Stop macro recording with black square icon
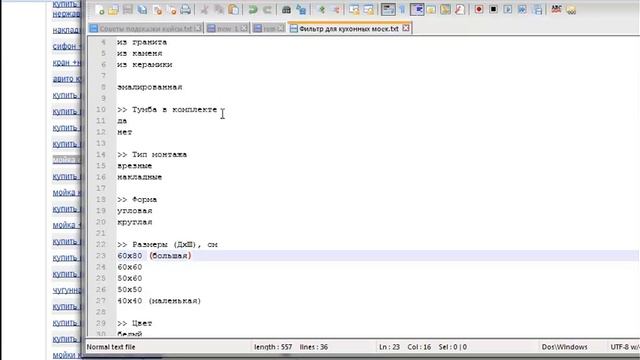The height and width of the screenshot is (360, 640). (x=493, y=9)
